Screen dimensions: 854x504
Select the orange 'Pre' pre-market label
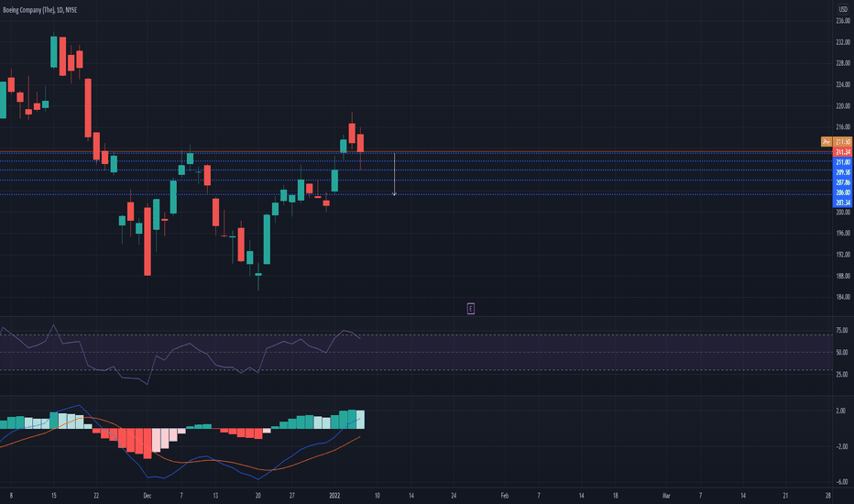click(x=827, y=142)
